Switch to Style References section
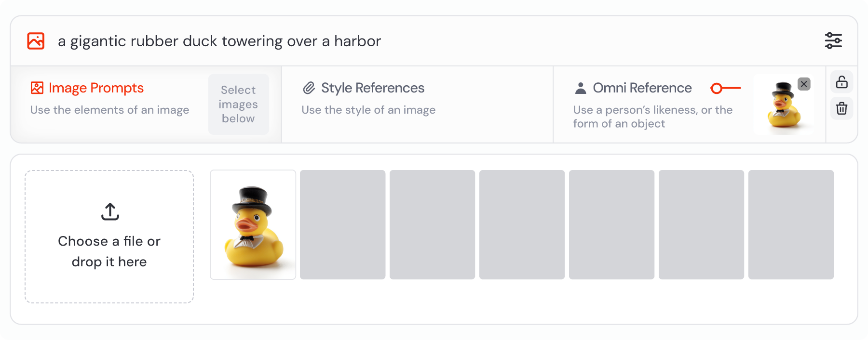868x340 pixels. pos(372,88)
